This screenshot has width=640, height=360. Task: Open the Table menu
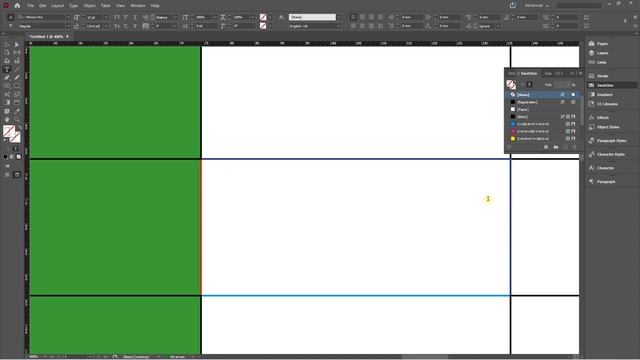point(106,6)
